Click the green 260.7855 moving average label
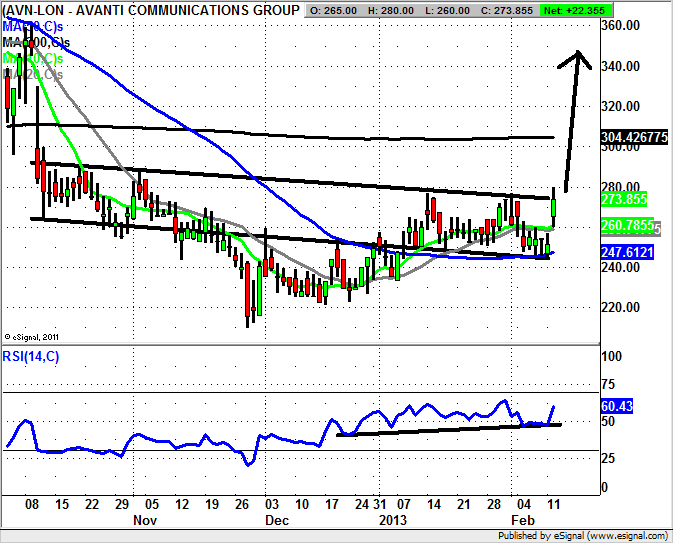This screenshot has width=673, height=543. 627,225
